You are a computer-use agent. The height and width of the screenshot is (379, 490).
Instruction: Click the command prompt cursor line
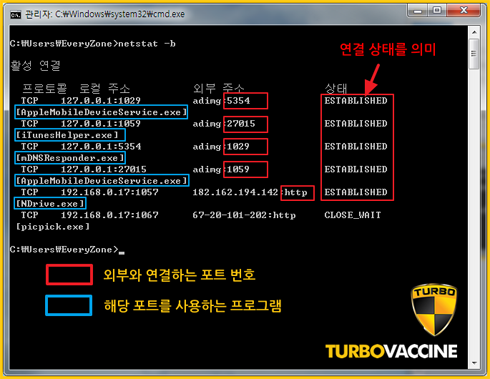tap(67, 250)
